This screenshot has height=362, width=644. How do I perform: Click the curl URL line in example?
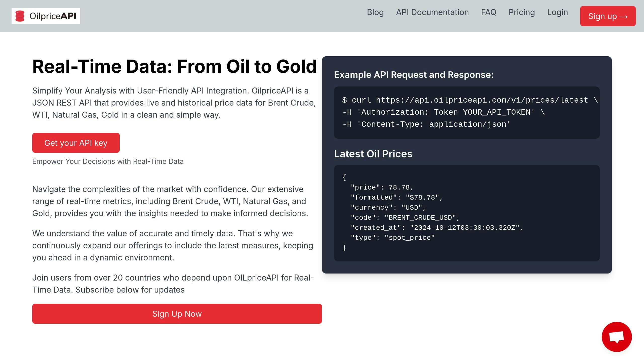click(470, 100)
